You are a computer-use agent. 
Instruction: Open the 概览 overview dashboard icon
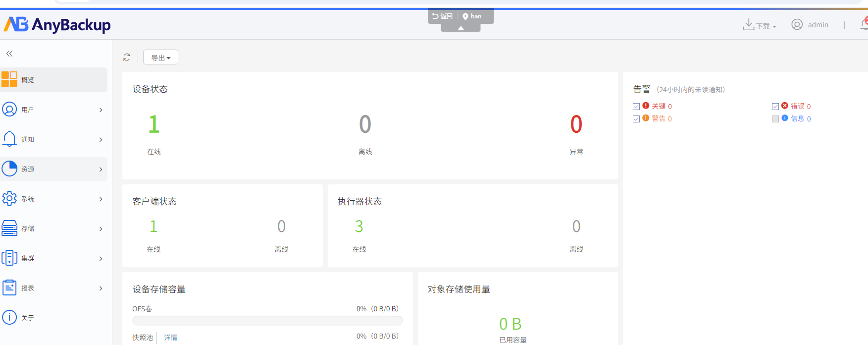coord(9,79)
